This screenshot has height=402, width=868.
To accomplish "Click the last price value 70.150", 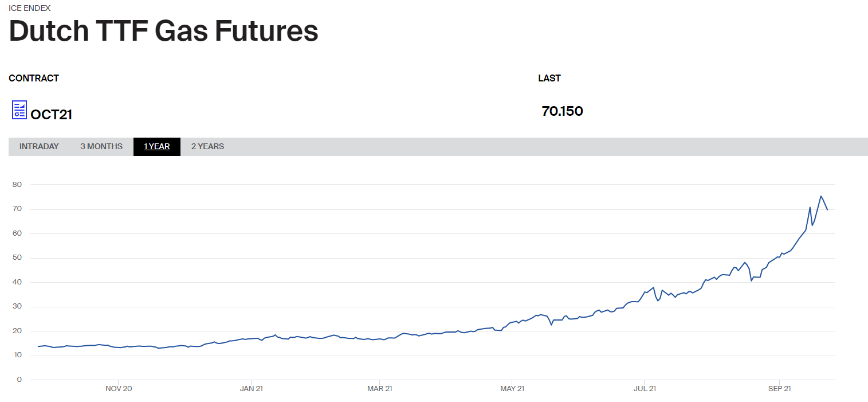I will 562,111.
